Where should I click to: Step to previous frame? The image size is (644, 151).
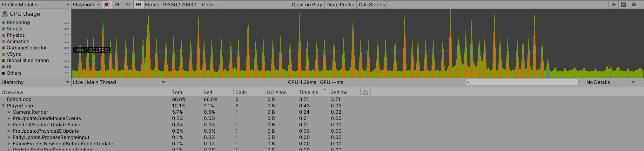click(117, 4)
